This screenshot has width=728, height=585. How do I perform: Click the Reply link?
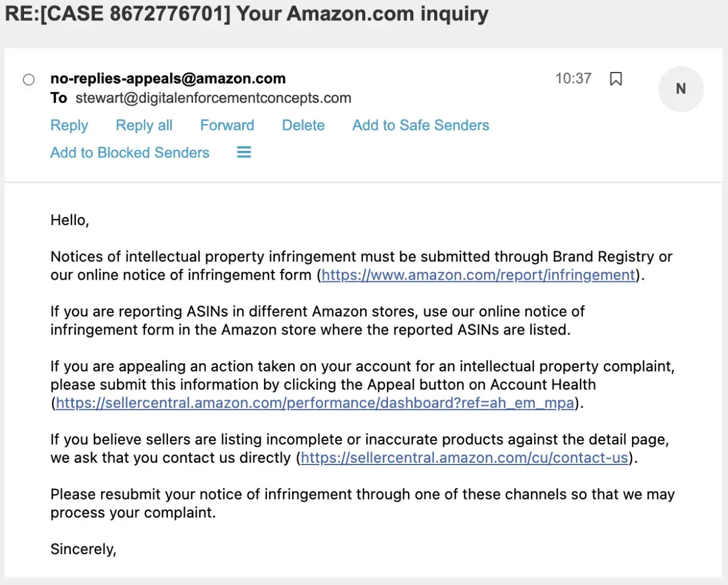tap(69, 125)
